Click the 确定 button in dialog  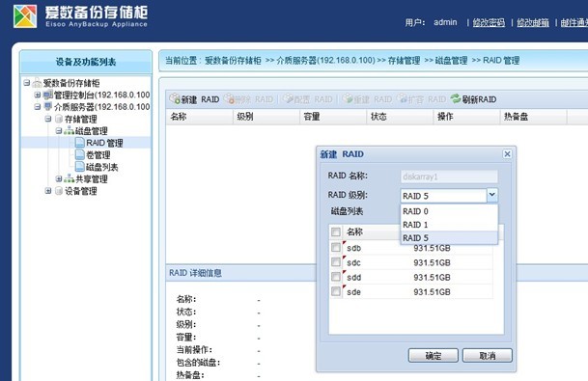434,356
